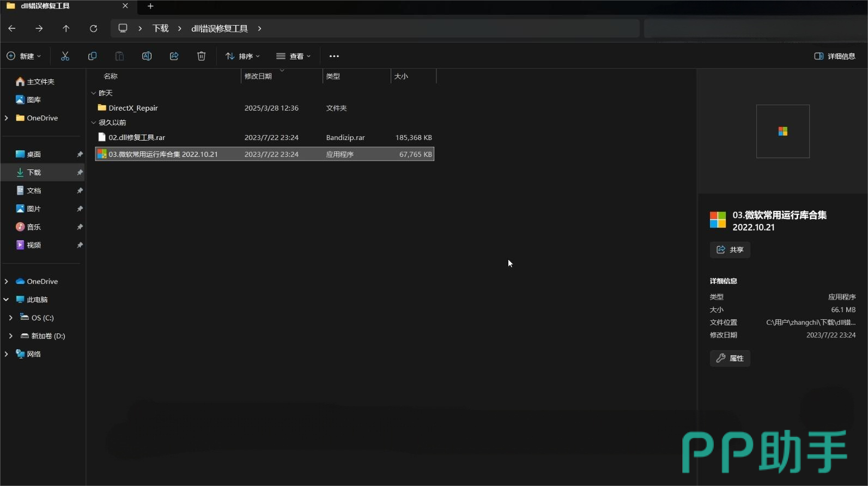The height and width of the screenshot is (486, 868).
Task: Click the Rename icon in toolbar
Action: tap(147, 56)
